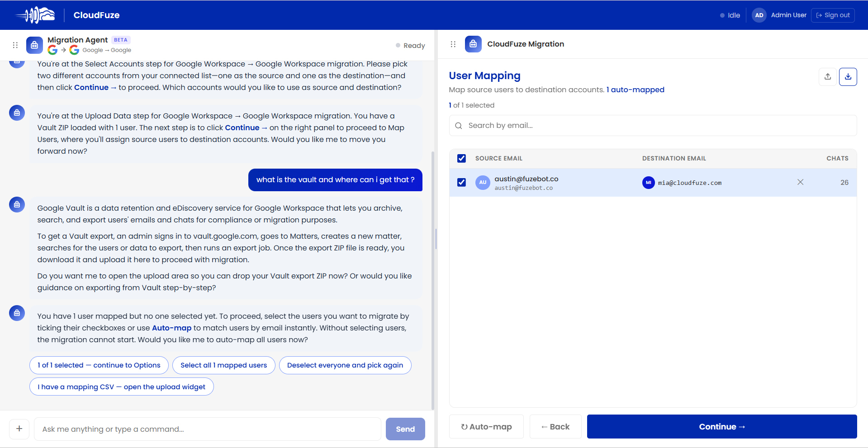The height and width of the screenshot is (448, 868).
Task: Choose the Deselect everyone and pick again suggestion
Action: pos(345,365)
